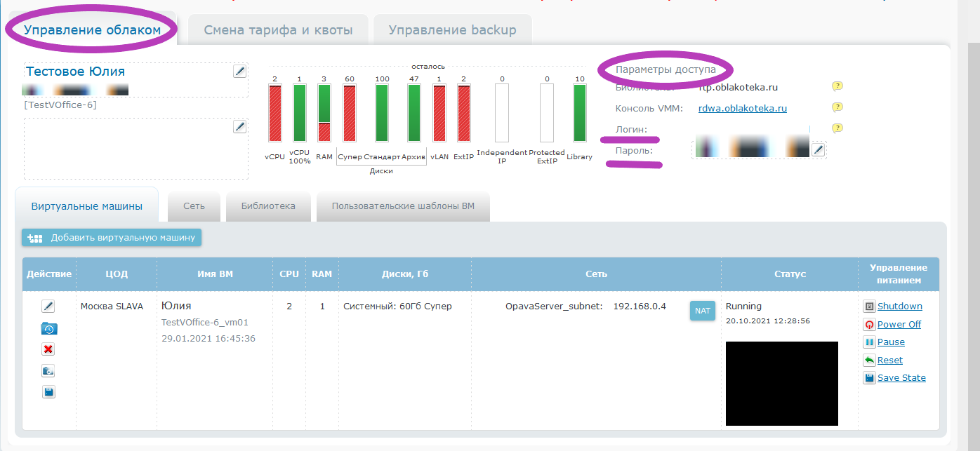Click the camera snapshot icon in Действие column

click(x=48, y=371)
